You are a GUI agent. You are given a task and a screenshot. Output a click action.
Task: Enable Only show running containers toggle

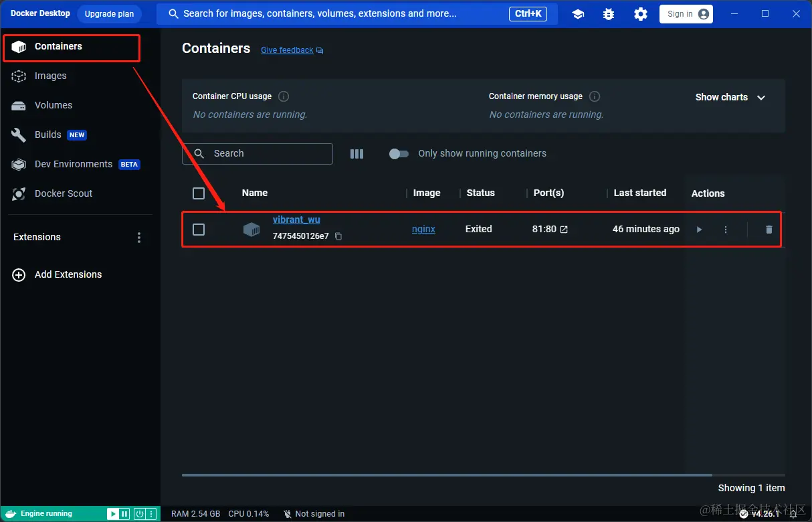399,153
